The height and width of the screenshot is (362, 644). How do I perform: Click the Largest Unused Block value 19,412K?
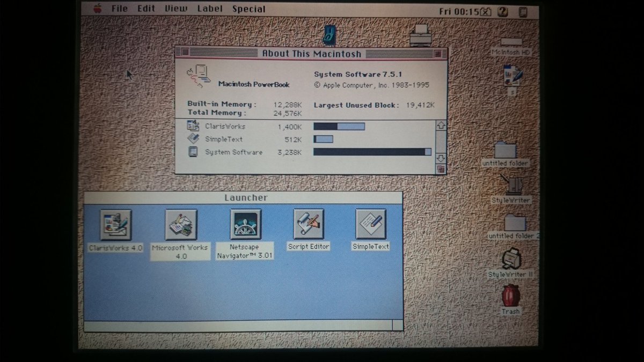[420, 105]
